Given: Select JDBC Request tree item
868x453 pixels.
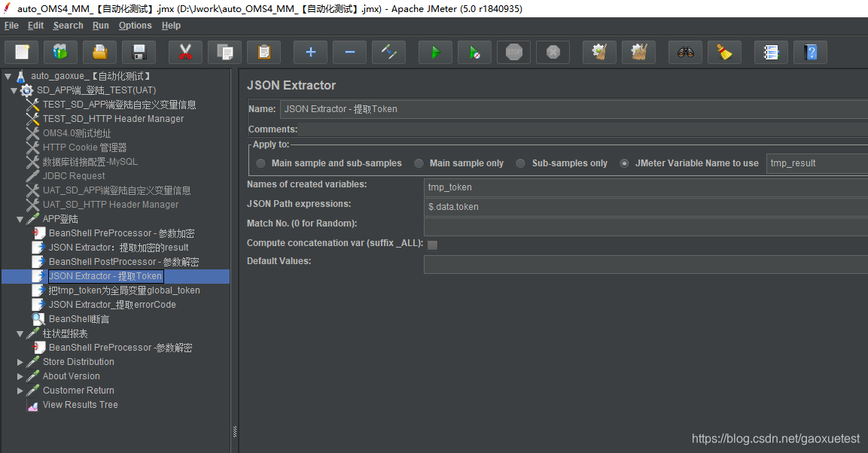Looking at the screenshot, I should coord(74,176).
